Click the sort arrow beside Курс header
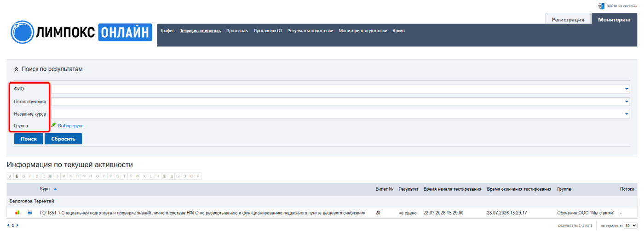This screenshot has height=237, width=644. point(55,189)
